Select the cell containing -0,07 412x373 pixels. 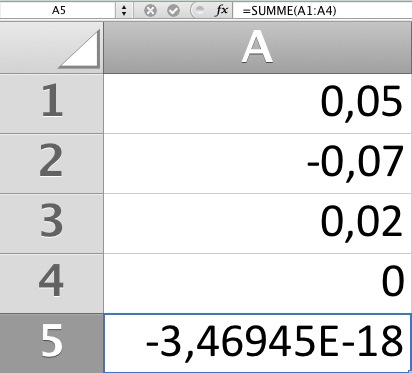click(x=258, y=163)
